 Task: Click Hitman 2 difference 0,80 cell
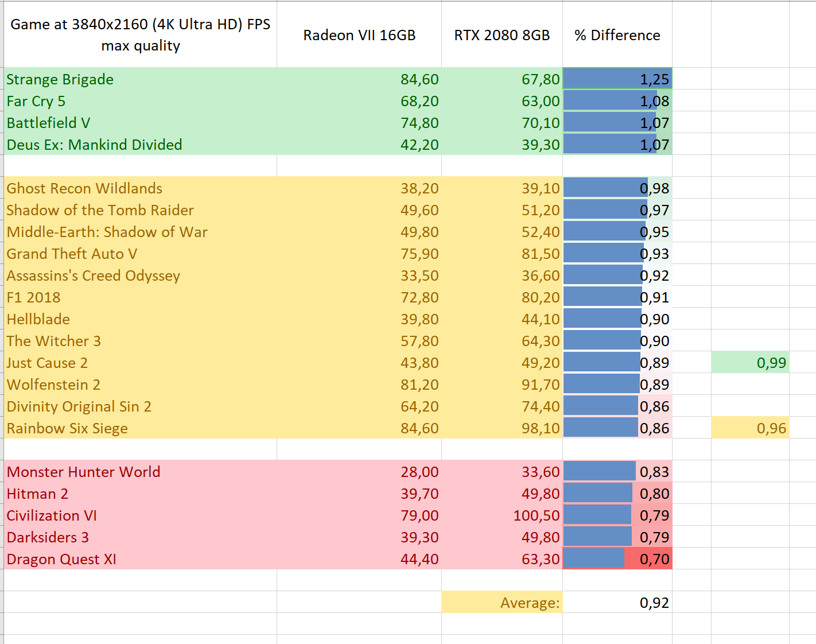point(617,493)
